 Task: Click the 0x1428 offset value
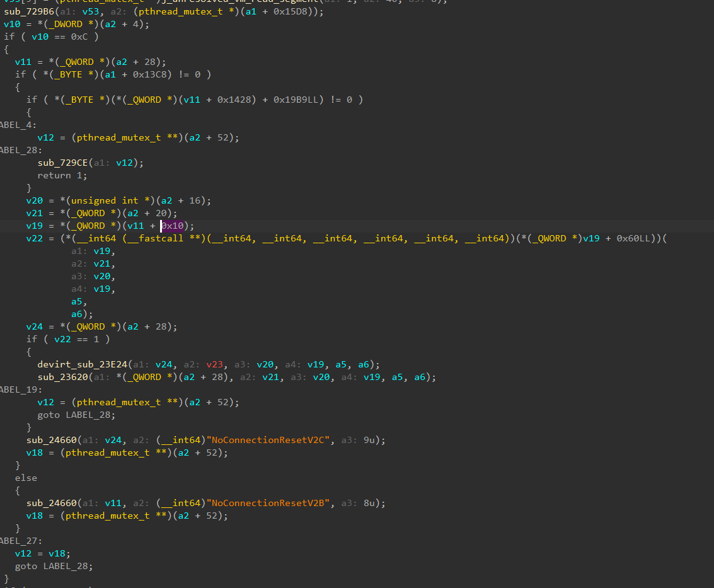(237, 100)
